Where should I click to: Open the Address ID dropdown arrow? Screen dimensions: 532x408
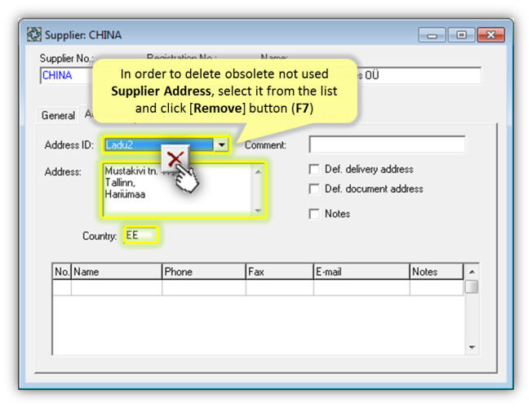click(x=220, y=145)
